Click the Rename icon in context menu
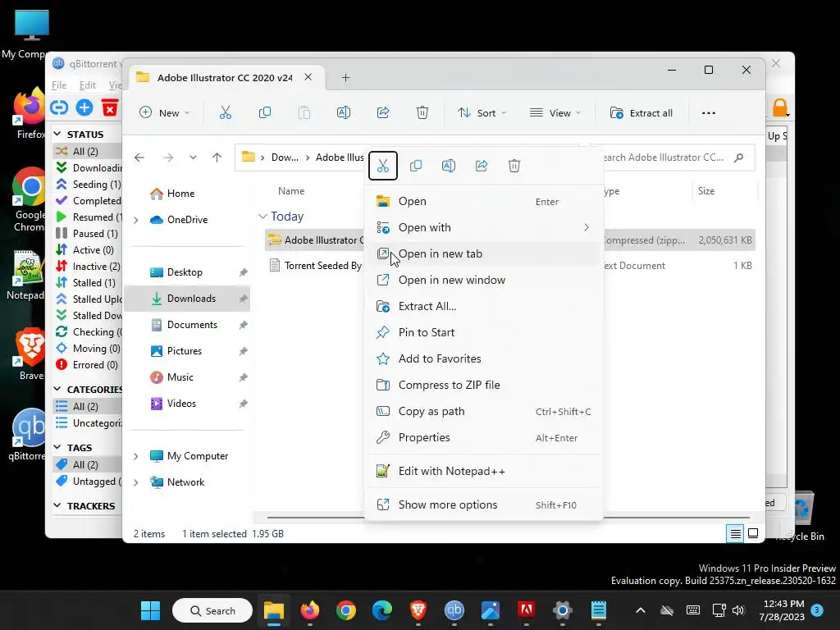Screen dimensions: 840x630 (449, 166)
